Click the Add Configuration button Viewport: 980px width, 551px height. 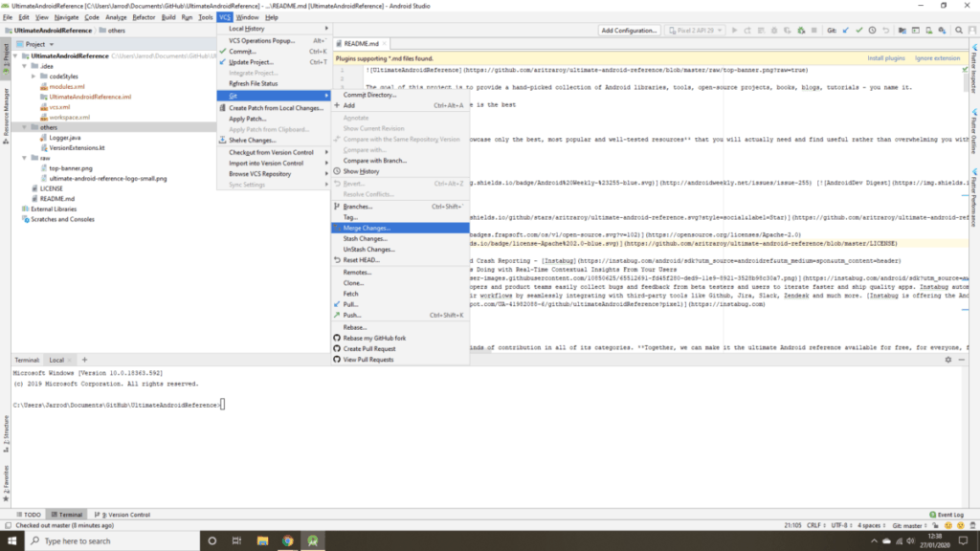(629, 31)
